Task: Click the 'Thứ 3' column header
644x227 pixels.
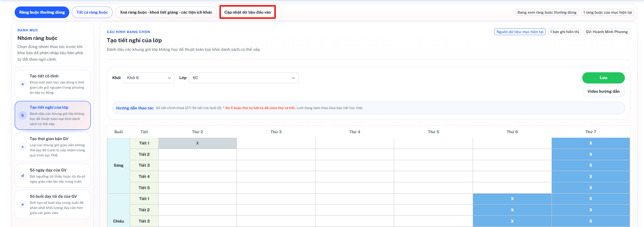Action: pos(276,132)
